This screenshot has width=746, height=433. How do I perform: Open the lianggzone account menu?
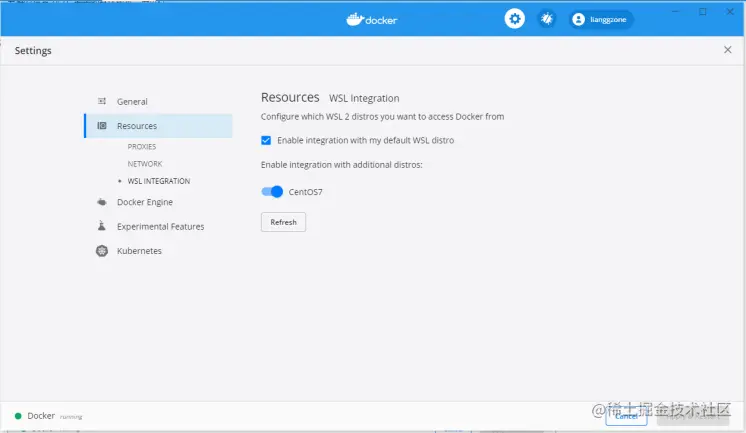point(601,20)
